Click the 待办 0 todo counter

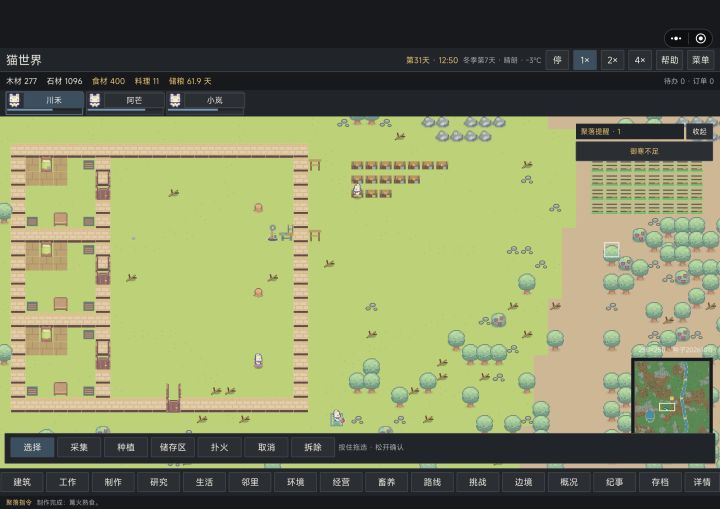pyautogui.click(x=674, y=81)
